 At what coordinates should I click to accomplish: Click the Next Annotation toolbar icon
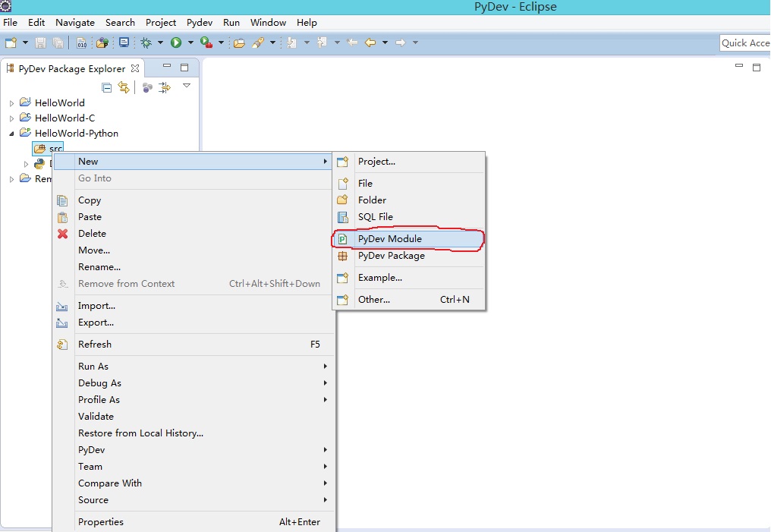pos(291,42)
